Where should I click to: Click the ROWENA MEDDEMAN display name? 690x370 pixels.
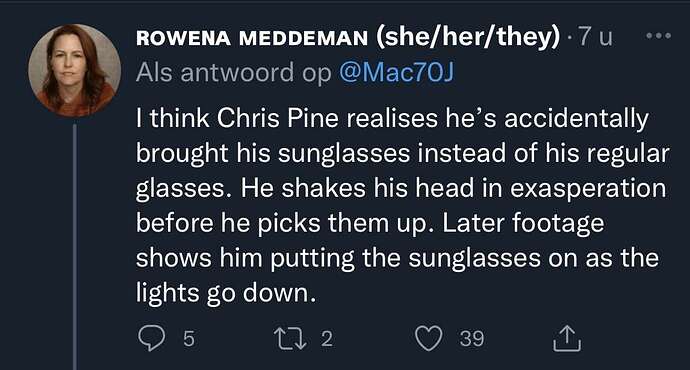(252, 38)
